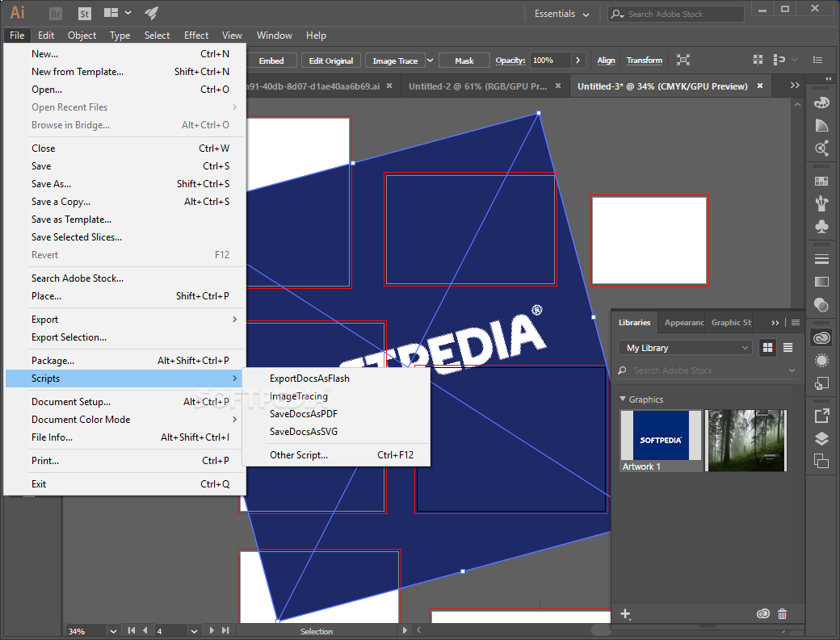Click the Isolate Selected Object icon
The width and height of the screenshot is (840, 640).
pyautogui.click(x=683, y=60)
